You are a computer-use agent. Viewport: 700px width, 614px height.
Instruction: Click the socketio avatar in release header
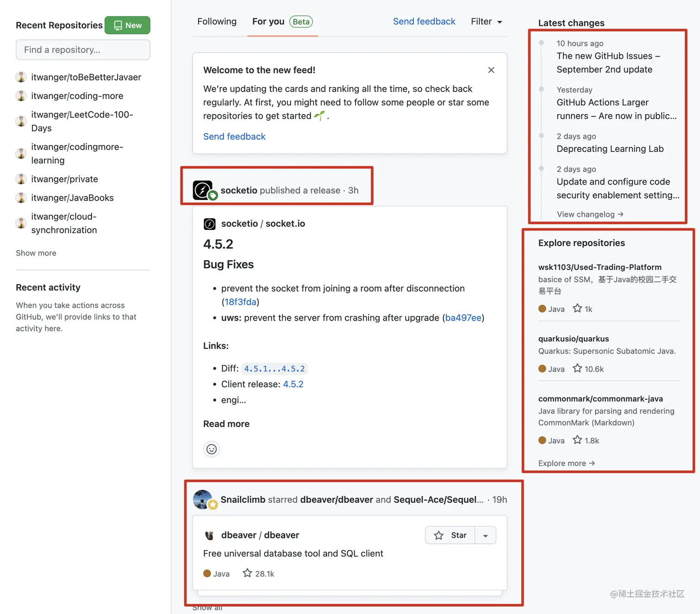pos(203,190)
